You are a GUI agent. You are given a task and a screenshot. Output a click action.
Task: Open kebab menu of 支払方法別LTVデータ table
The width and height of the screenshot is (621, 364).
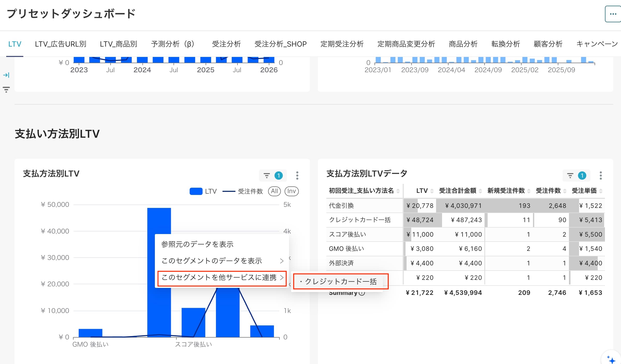601,176
